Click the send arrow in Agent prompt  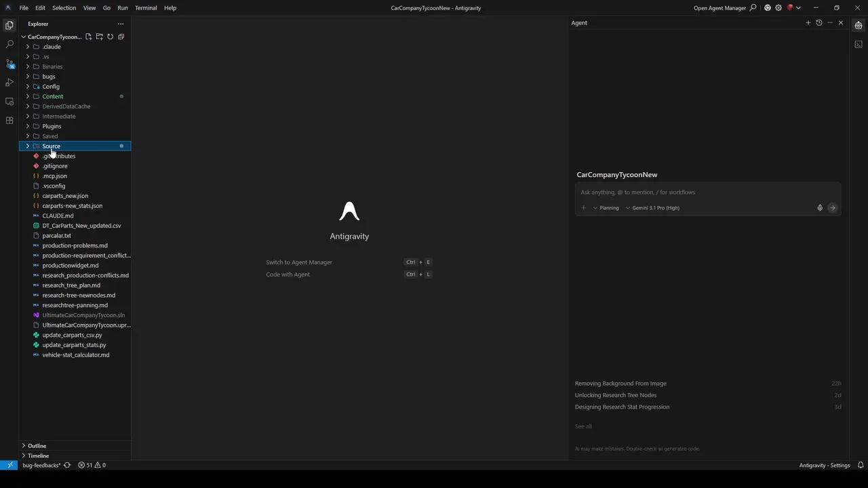(x=832, y=208)
